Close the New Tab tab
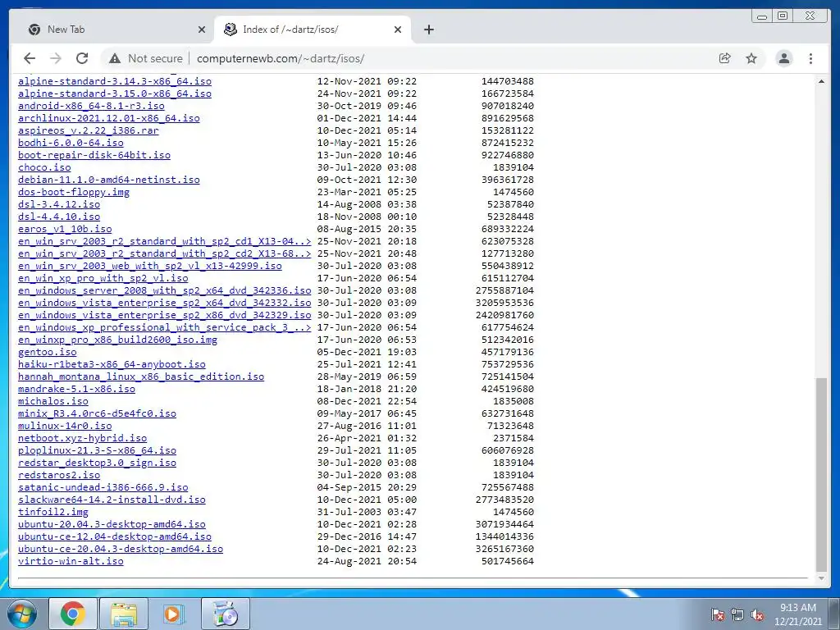 pos(202,30)
